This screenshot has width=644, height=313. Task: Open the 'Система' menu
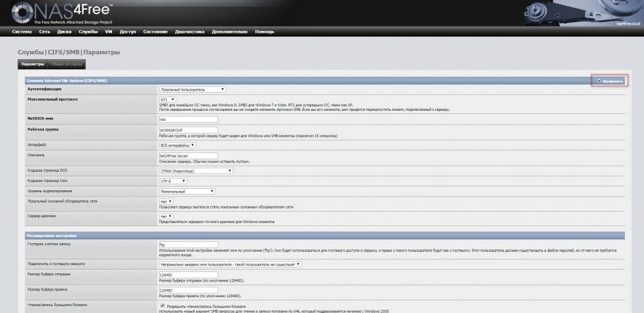[x=21, y=31]
